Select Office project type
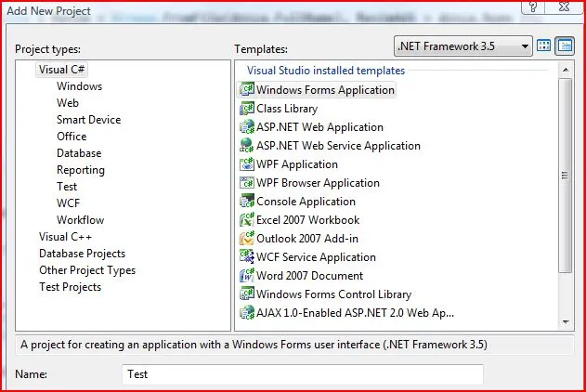586x392 pixels. (72, 137)
